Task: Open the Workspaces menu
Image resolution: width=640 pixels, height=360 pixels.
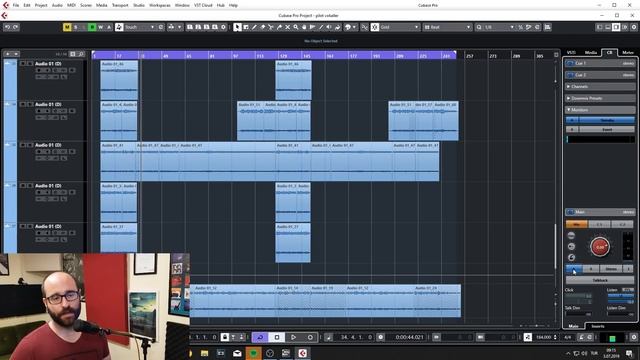Action: pos(160,5)
